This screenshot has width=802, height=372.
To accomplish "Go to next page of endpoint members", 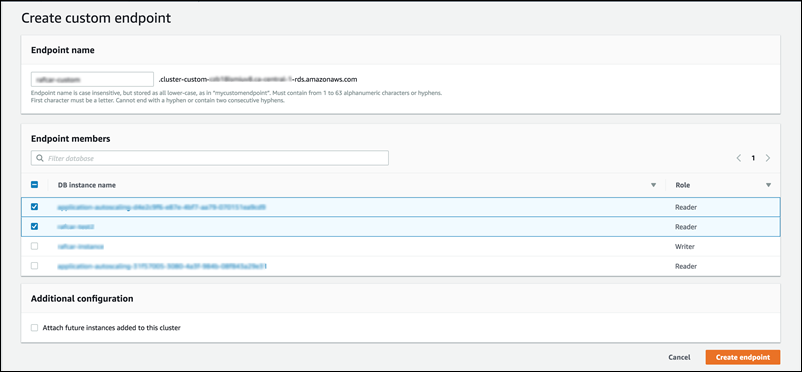I will 768,159.
